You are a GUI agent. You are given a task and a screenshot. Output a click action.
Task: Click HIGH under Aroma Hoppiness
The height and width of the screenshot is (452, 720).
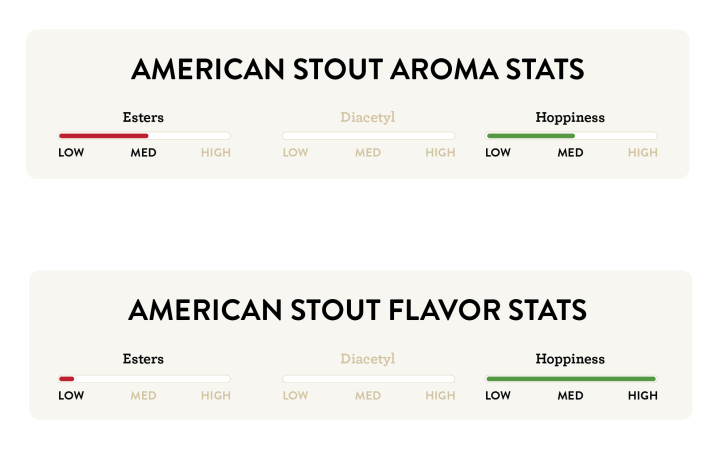(643, 153)
